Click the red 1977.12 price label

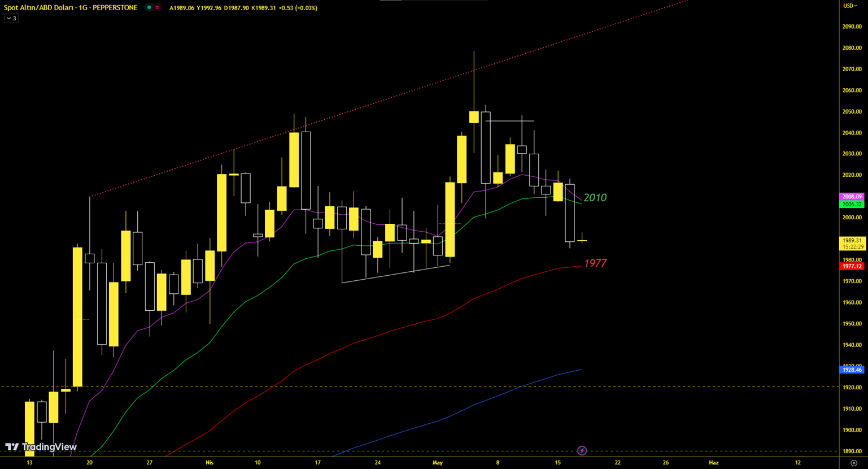tap(852, 266)
